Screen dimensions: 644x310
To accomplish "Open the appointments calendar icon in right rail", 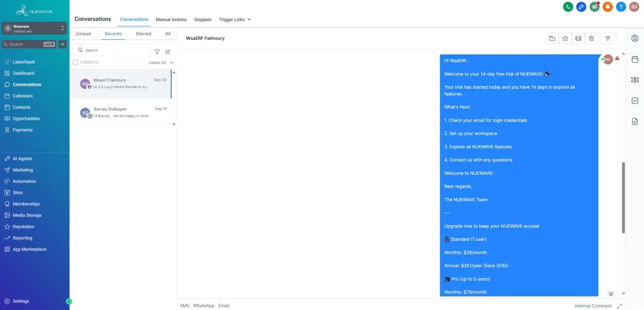I will (x=635, y=59).
